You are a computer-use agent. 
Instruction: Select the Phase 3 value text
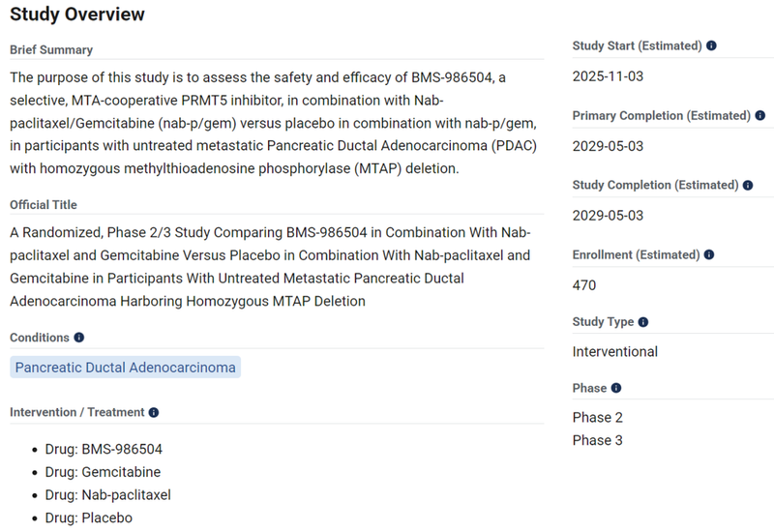pos(597,440)
